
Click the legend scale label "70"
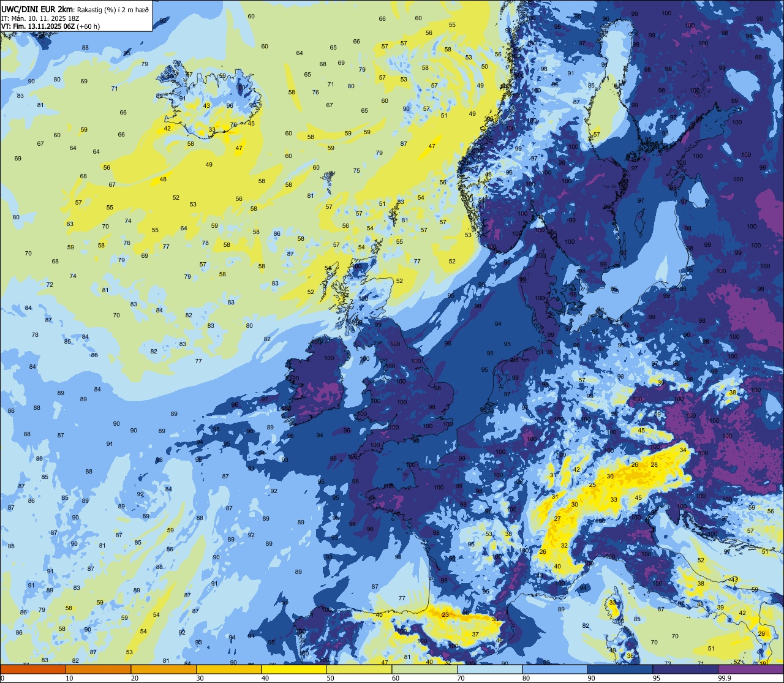point(461,679)
